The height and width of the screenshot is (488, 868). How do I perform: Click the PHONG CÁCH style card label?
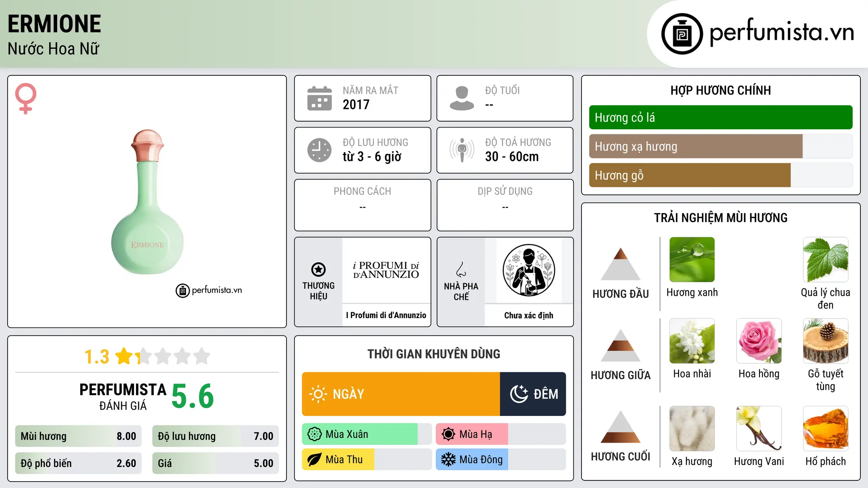(362, 191)
